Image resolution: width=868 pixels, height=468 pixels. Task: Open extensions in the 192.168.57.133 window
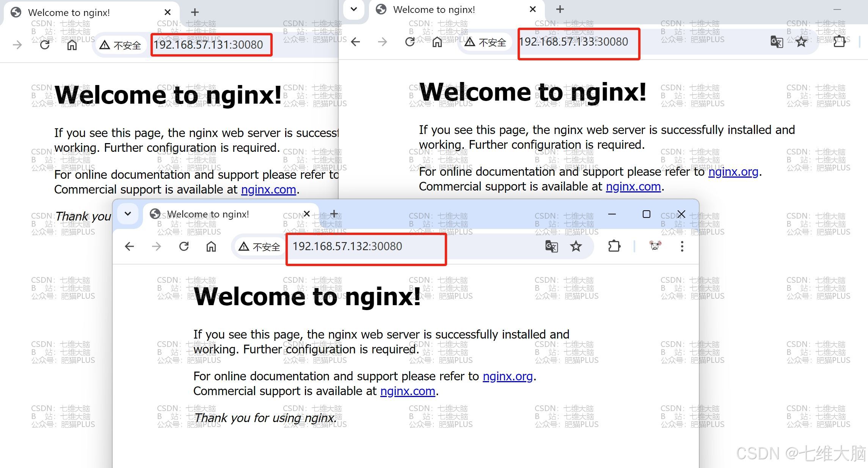point(840,42)
